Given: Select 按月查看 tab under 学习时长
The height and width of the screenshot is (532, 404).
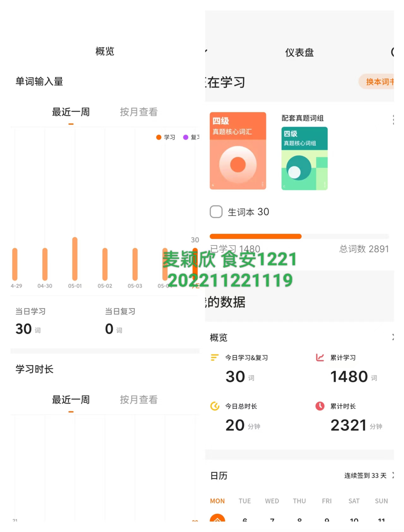Looking at the screenshot, I should (139, 399).
